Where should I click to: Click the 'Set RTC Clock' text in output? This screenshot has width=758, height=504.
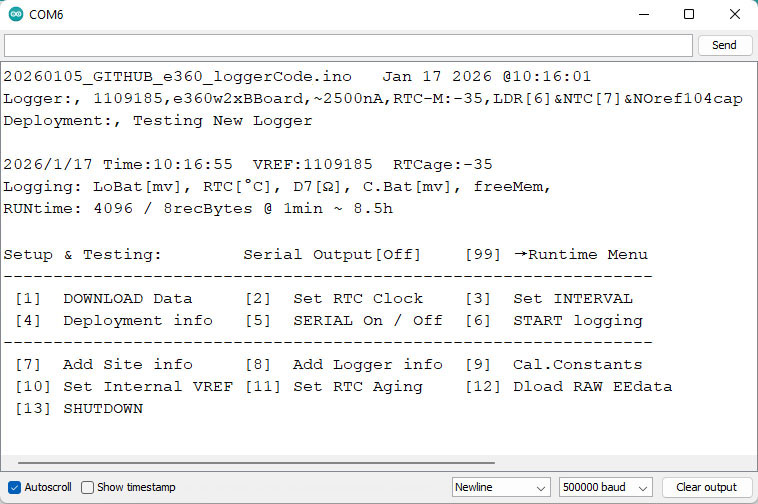(357, 299)
